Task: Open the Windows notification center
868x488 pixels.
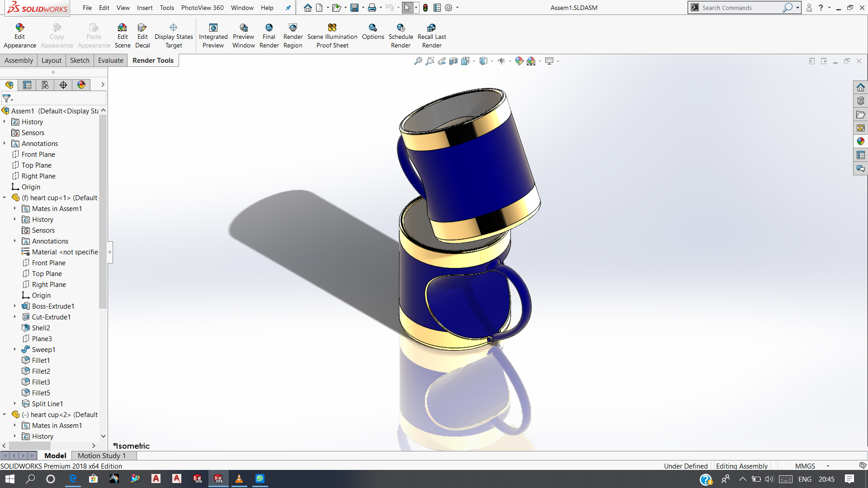Action: point(849,479)
